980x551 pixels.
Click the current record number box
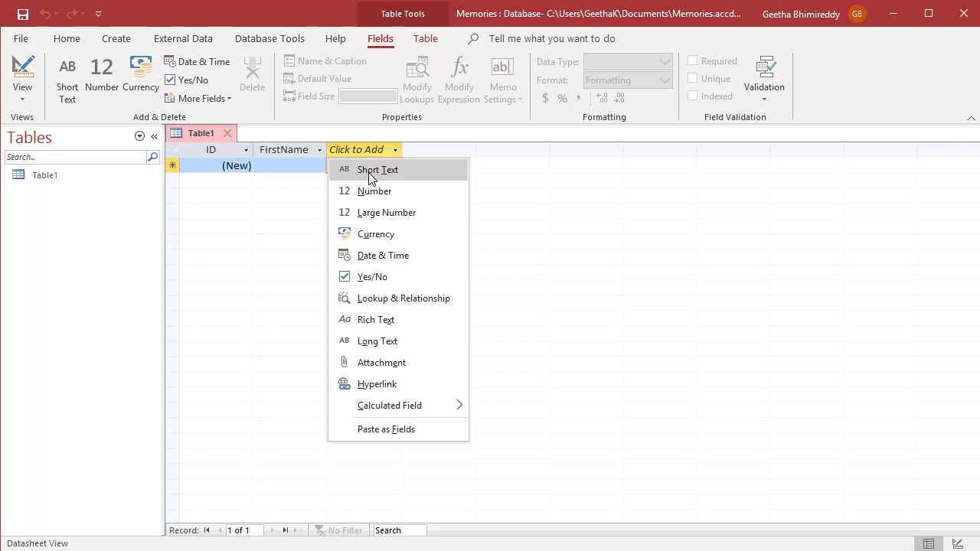pos(244,530)
